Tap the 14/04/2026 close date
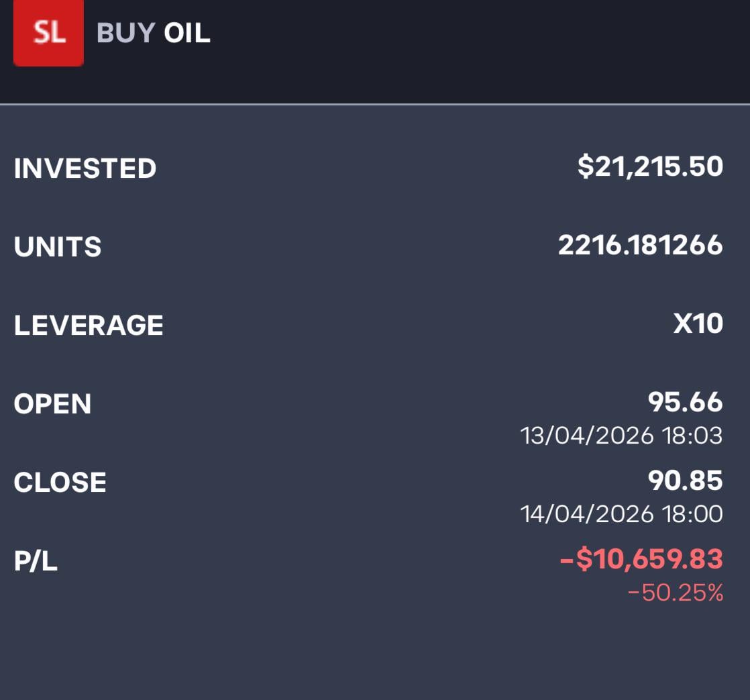 587,515
